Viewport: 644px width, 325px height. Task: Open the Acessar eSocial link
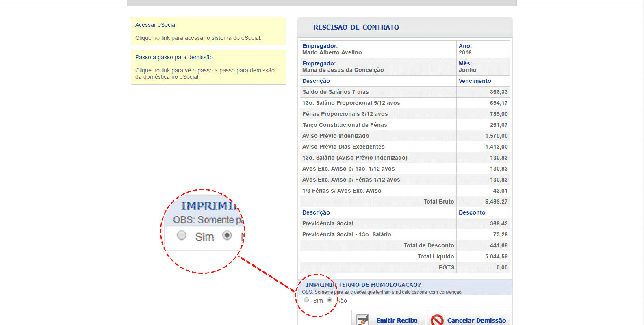click(156, 25)
